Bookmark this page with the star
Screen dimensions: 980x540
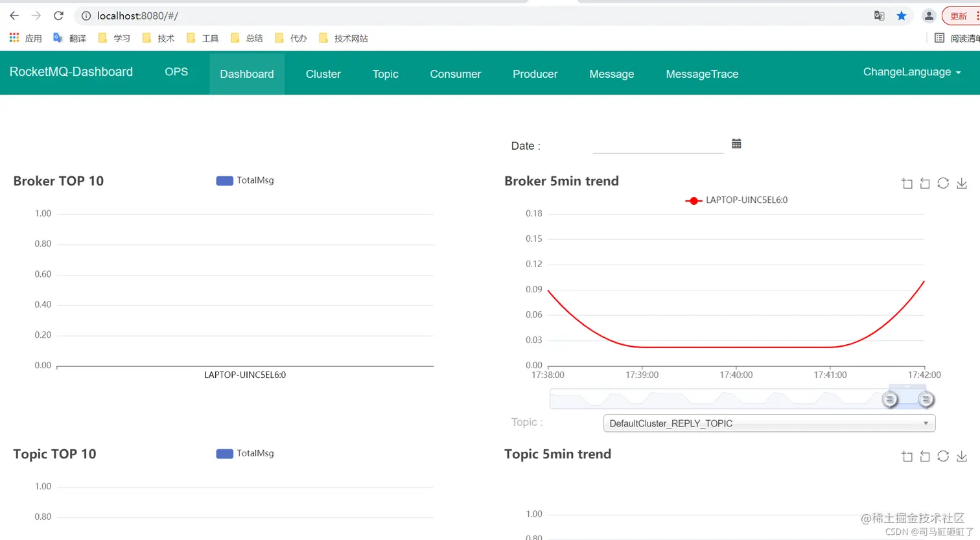pyautogui.click(x=902, y=16)
